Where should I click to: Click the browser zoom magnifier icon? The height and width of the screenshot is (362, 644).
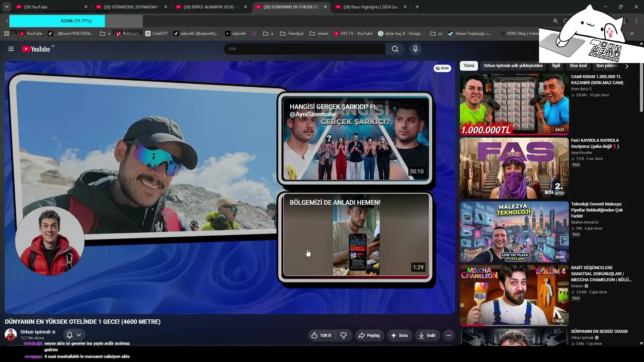(555, 21)
